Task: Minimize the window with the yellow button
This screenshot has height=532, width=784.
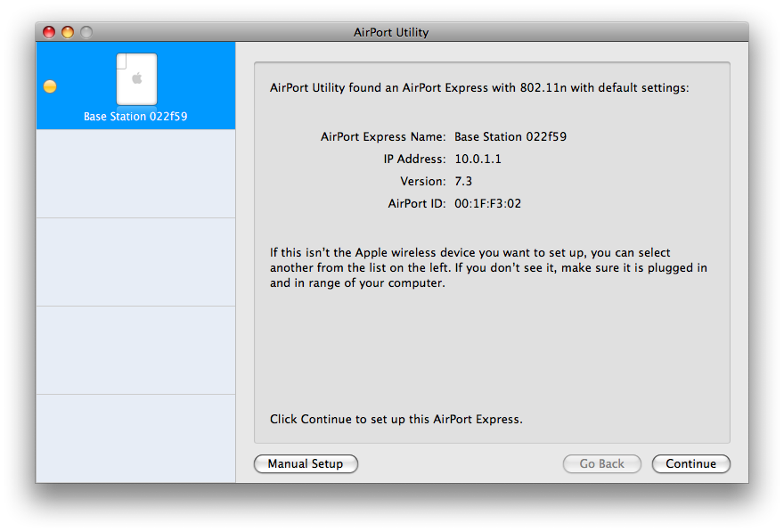Action: tap(68, 32)
